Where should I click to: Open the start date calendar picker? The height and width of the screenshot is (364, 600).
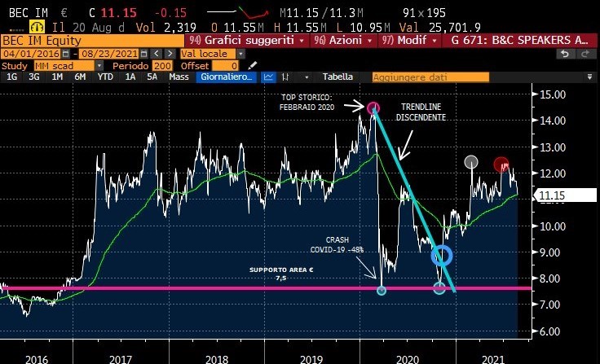coord(65,54)
